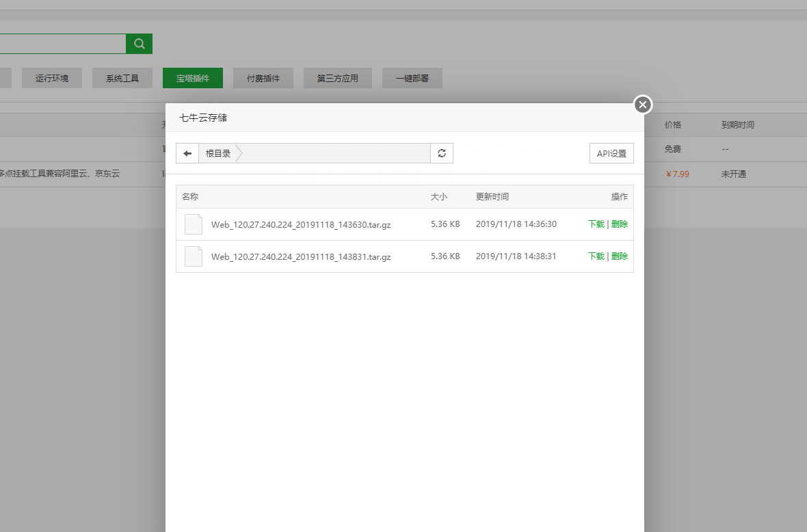The height and width of the screenshot is (532, 807).
Task: Click the ¥7.99 price in background table
Action: coord(677,174)
